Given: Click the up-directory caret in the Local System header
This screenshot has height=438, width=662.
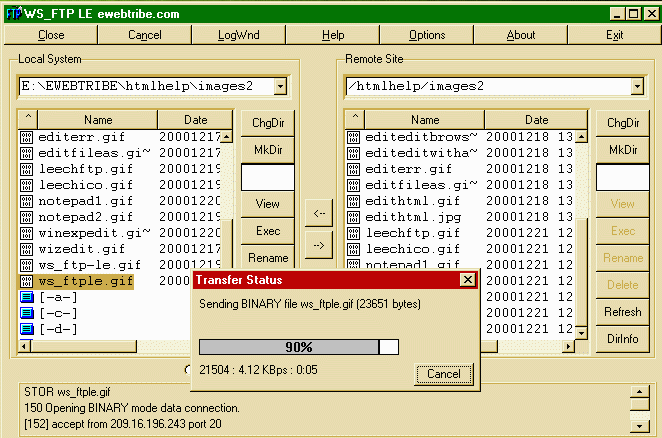Looking at the screenshot, I should (28, 120).
